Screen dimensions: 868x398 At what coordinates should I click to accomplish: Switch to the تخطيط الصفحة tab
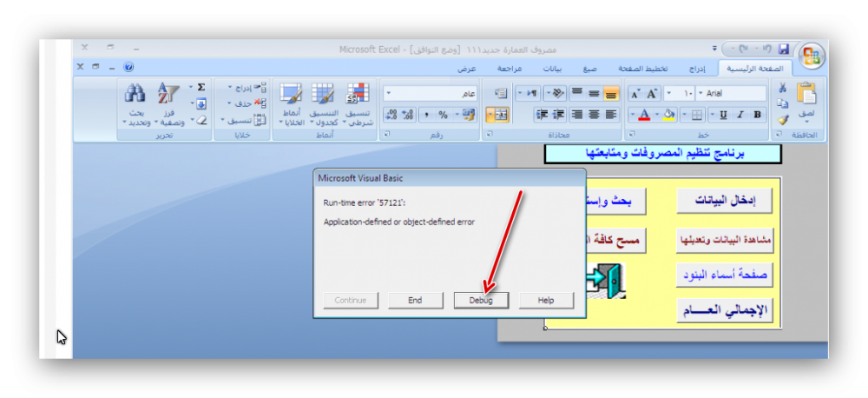[642, 69]
